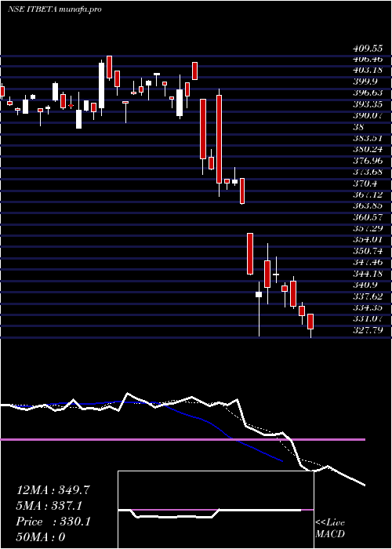Click the 350.74 price label
392x549 pixels.
tap(367, 251)
